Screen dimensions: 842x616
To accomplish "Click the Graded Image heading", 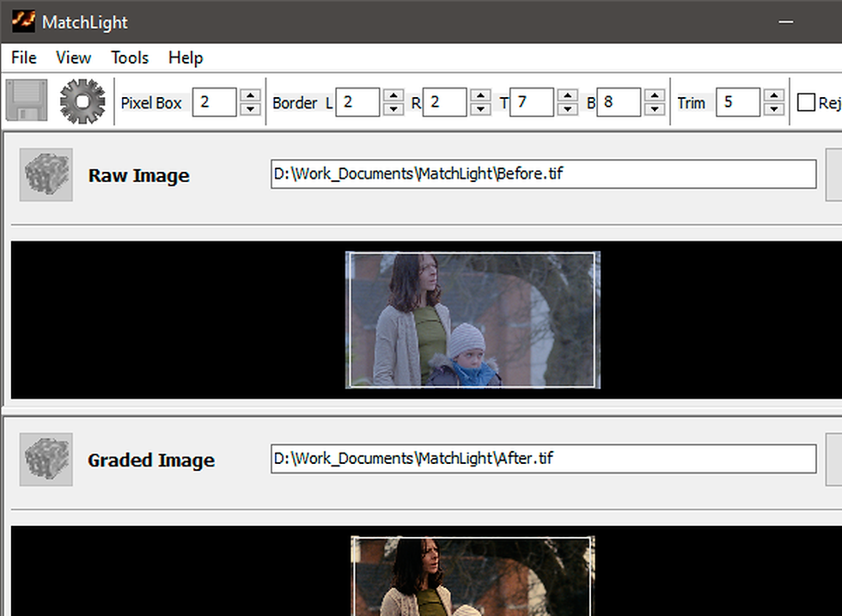I will tap(151, 460).
